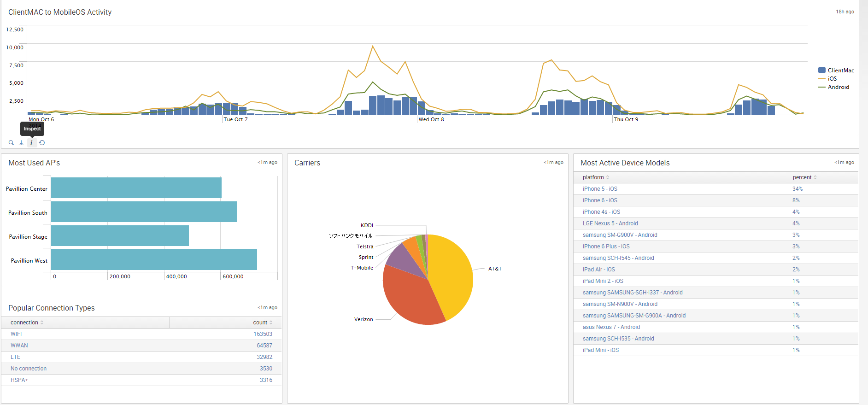Click count value 163503
868x405 pixels.
click(x=263, y=334)
